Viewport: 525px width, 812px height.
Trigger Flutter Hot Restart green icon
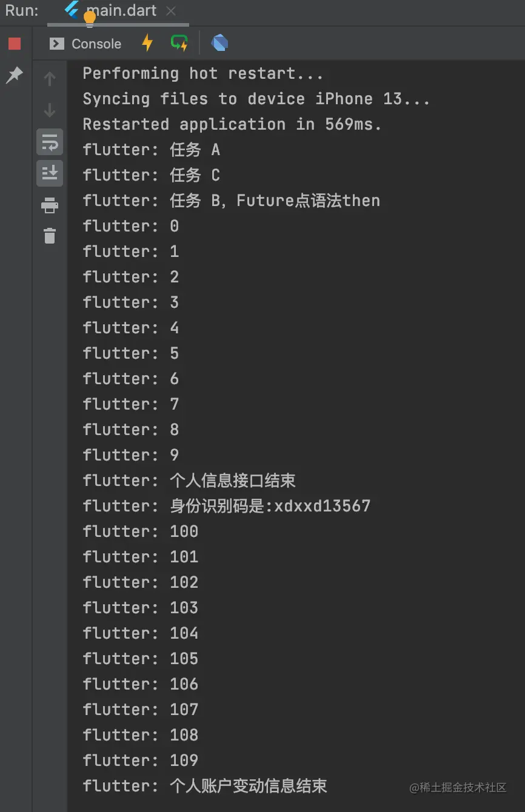click(179, 43)
